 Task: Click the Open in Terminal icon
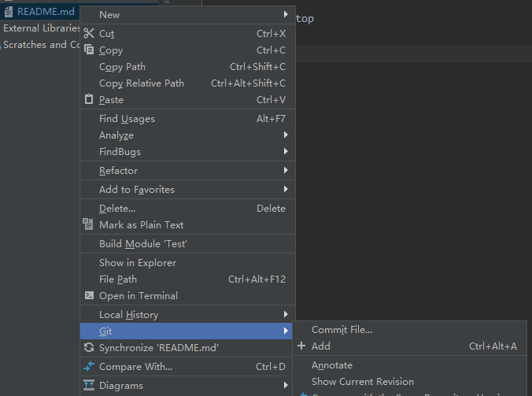click(89, 295)
